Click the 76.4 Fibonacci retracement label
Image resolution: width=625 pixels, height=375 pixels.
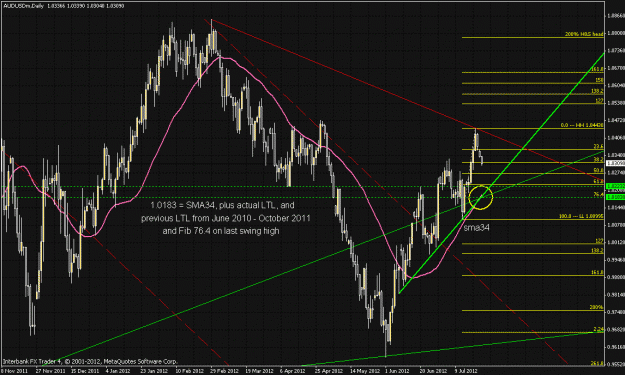click(598, 194)
